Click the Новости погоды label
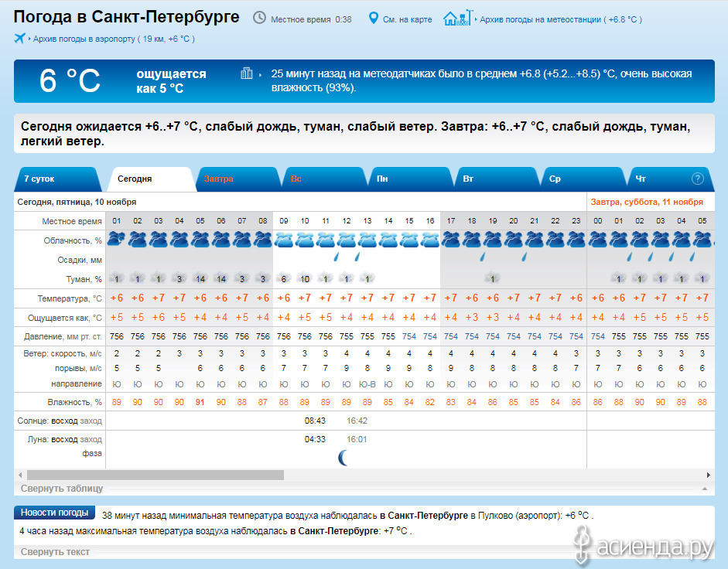This screenshot has width=728, height=569. pyautogui.click(x=54, y=513)
